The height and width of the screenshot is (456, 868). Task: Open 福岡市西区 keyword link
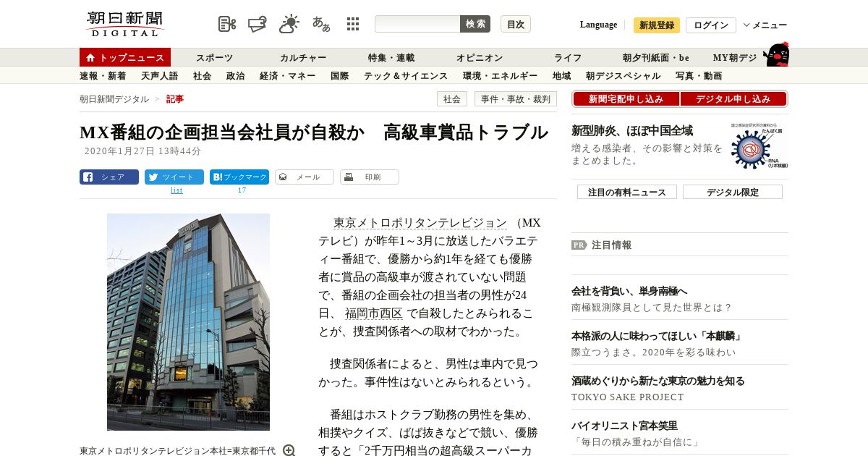373,313
